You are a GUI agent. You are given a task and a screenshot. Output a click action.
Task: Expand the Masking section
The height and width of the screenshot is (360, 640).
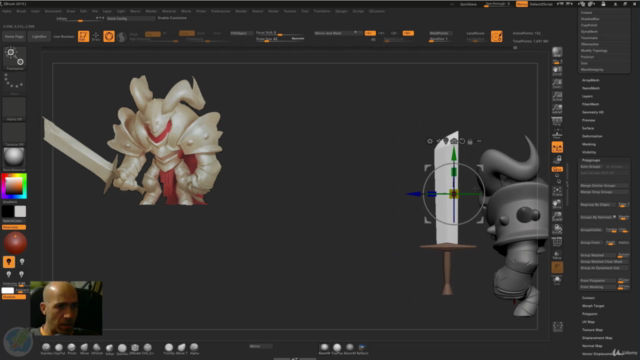(589, 144)
